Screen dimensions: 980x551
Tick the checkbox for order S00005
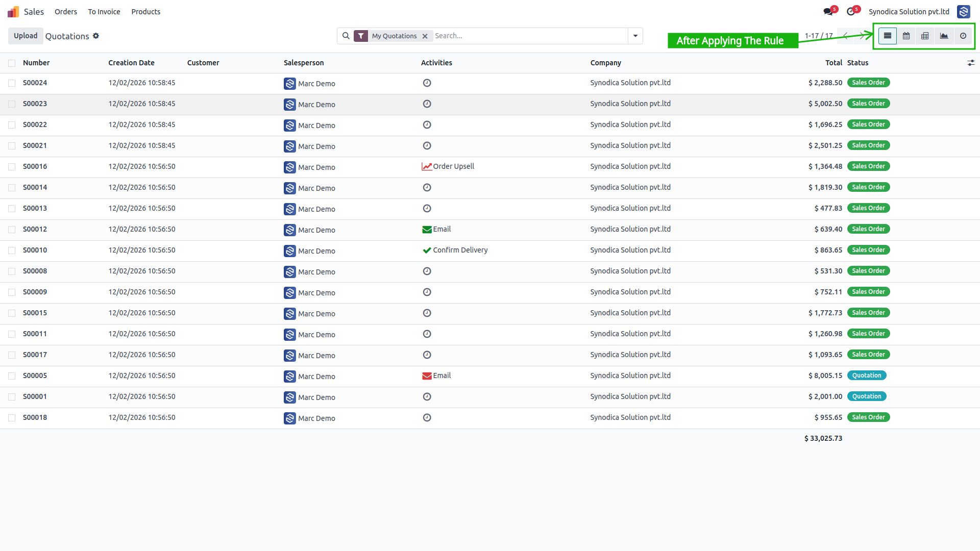[x=12, y=376]
